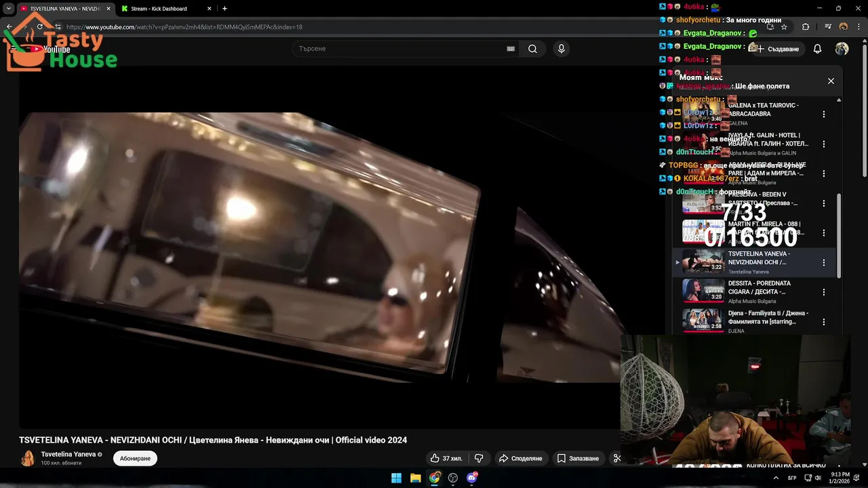868x488 pixels.
Task: Bookmark this page with star icon
Action: pyautogui.click(x=784, y=27)
